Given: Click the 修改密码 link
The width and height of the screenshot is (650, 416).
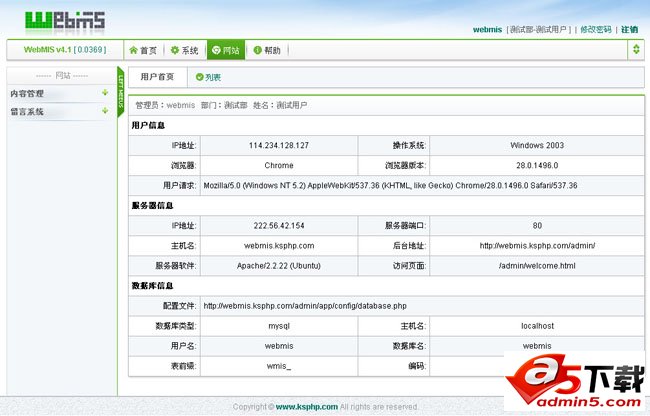Looking at the screenshot, I should point(596,29).
